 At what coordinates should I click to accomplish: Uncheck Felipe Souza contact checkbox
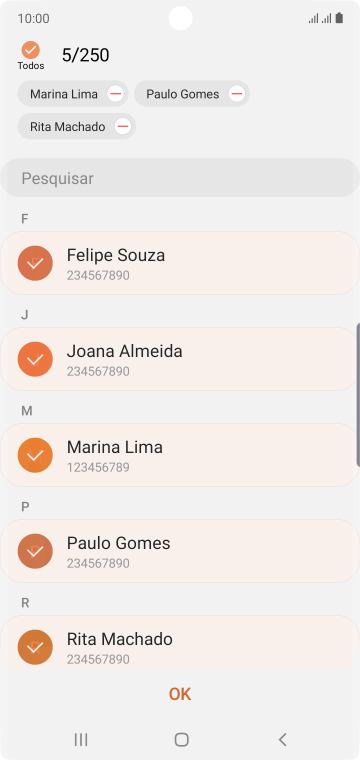click(35, 263)
